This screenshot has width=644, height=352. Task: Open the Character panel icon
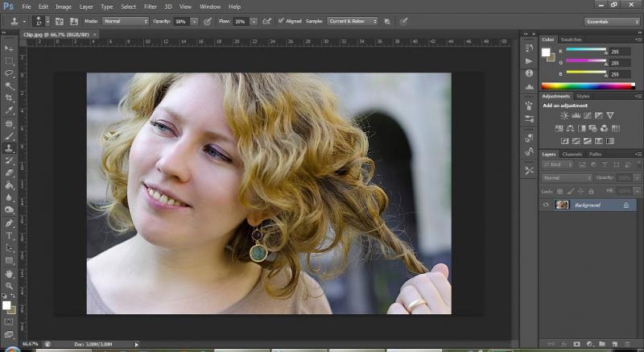coord(529,151)
